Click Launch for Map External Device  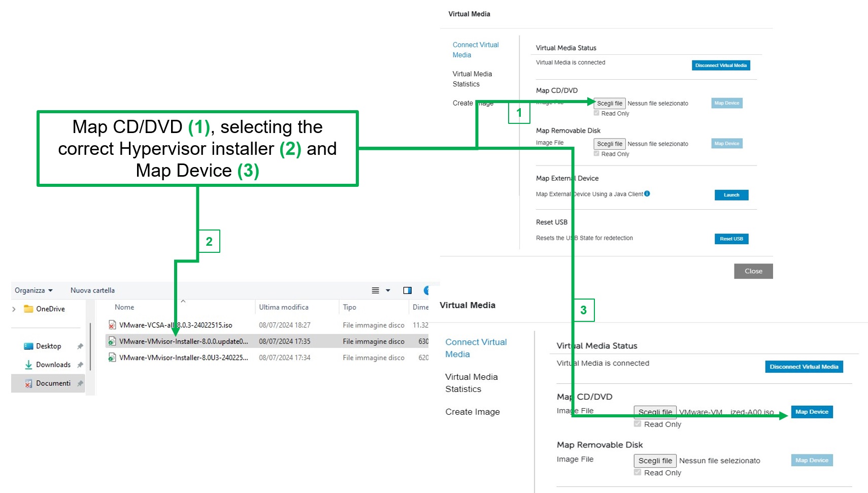point(731,195)
